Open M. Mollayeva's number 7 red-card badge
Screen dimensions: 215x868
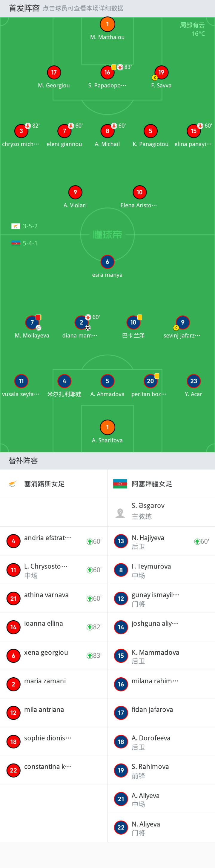pos(32,323)
